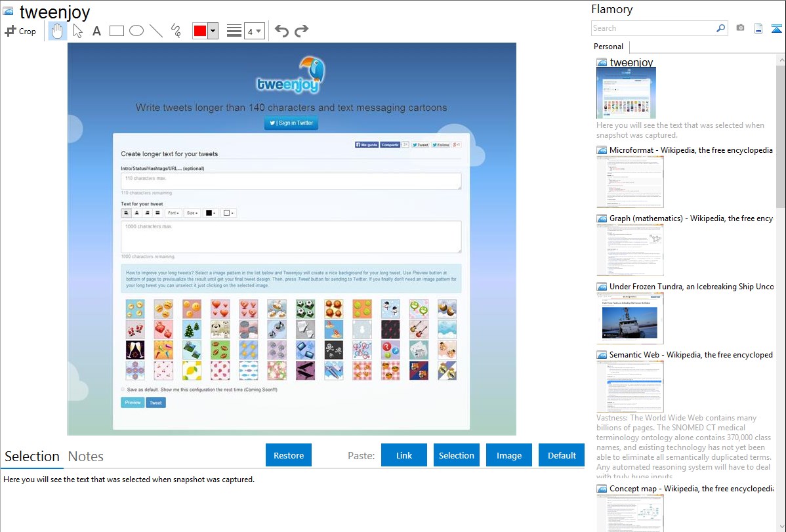Click the snapshot list scroll up arrow
Viewport: 786px width, 532px height.
coord(781,60)
